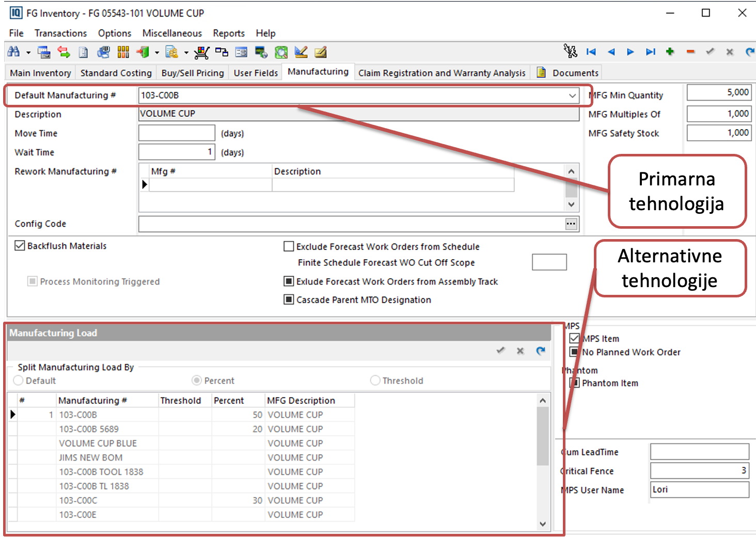Enable Exclude Forecast Work Orders from Schedule
This screenshot has width=756, height=537.
coord(289,247)
